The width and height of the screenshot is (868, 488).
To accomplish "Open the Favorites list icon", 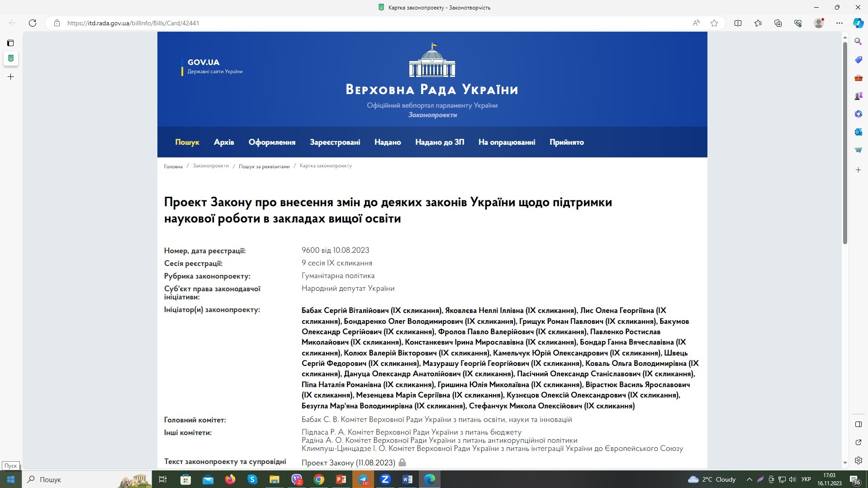I will pyautogui.click(x=758, y=23).
